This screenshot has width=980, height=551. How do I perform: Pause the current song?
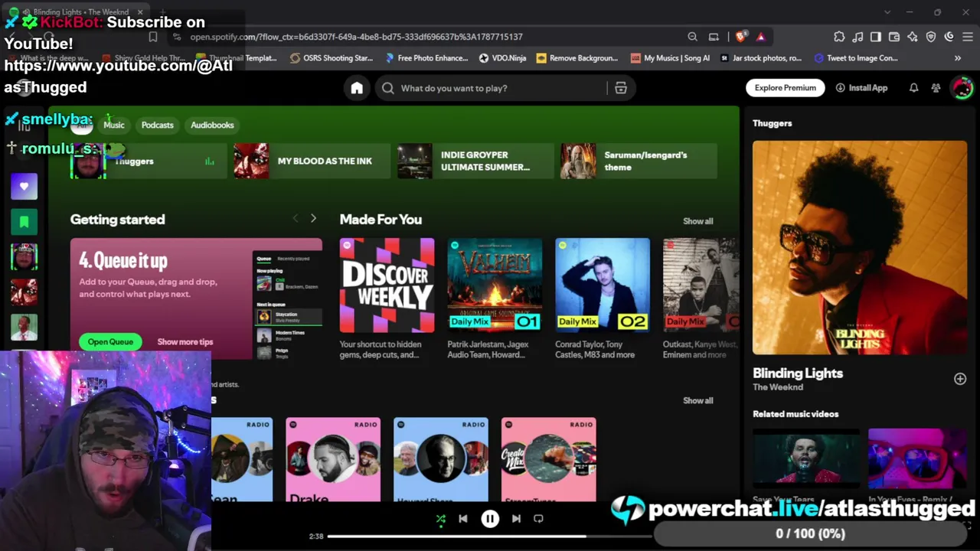click(x=490, y=519)
